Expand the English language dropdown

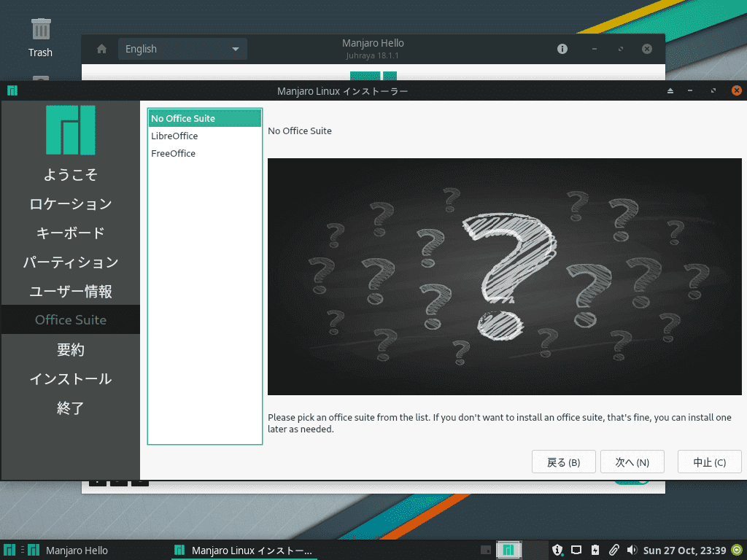(182, 49)
